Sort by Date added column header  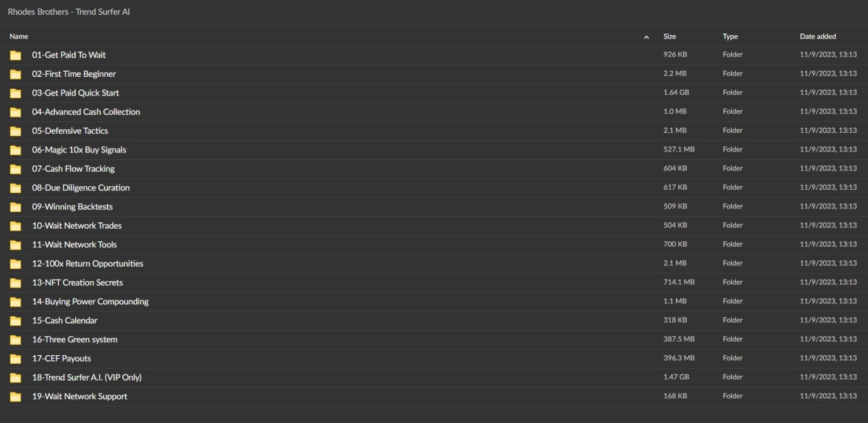point(817,36)
